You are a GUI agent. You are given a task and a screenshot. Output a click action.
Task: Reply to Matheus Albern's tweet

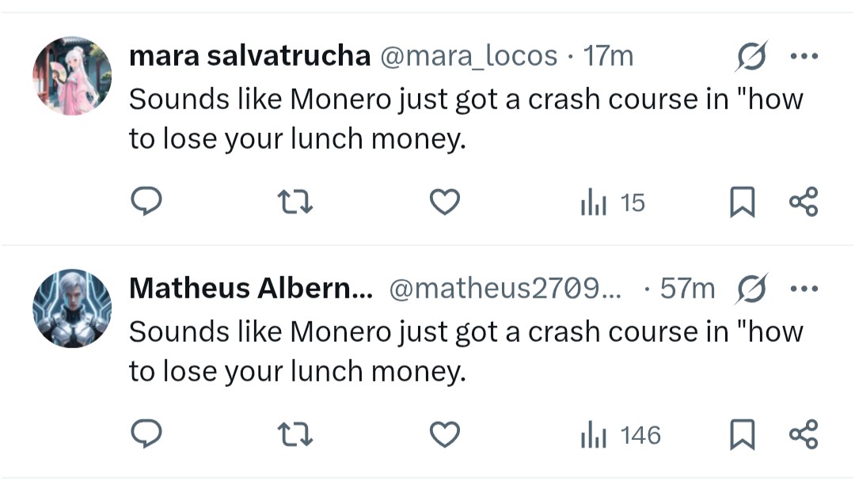point(146,435)
